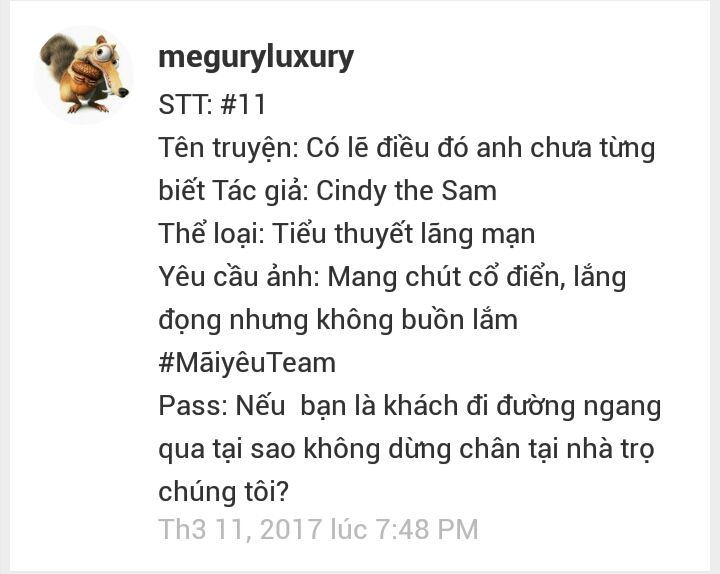Click the #11 number text
Viewport: 720px width, 574px height.
pyautogui.click(x=243, y=104)
